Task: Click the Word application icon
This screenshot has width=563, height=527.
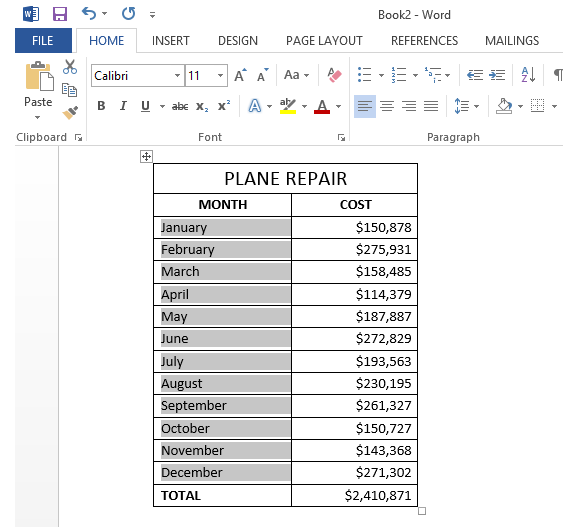Action: [x=31, y=14]
